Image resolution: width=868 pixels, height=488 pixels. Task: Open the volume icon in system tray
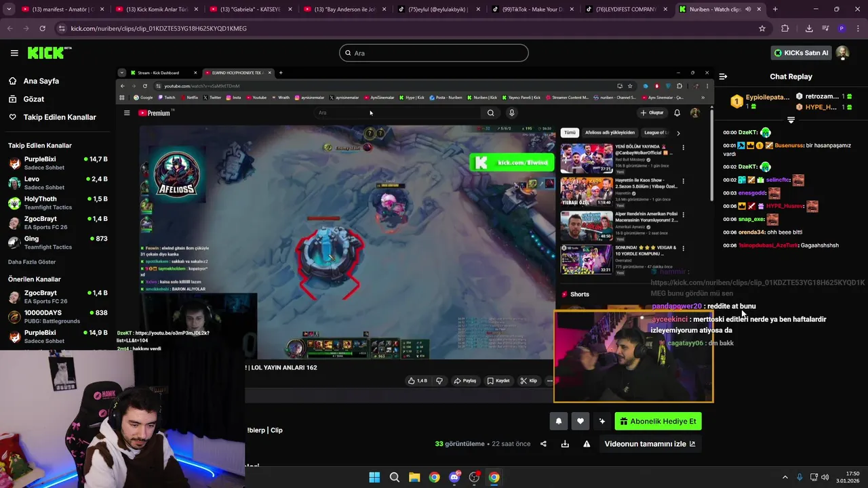tap(825, 477)
